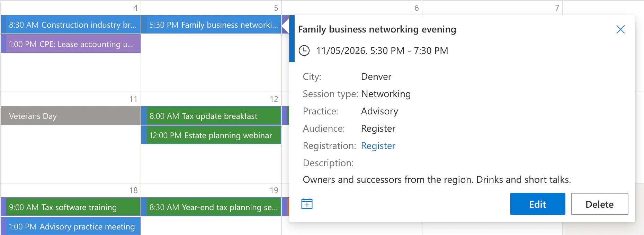Open the Construction industry 8:30 AM event
This screenshot has height=235, width=644.
71,25
